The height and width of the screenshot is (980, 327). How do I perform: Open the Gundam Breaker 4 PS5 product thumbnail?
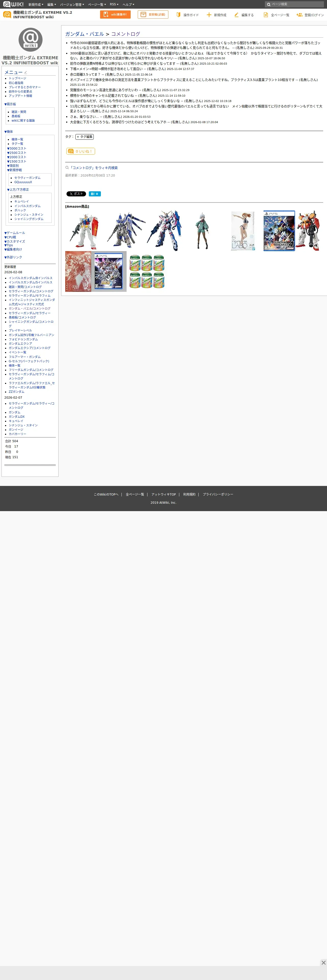pyautogui.click(x=279, y=230)
